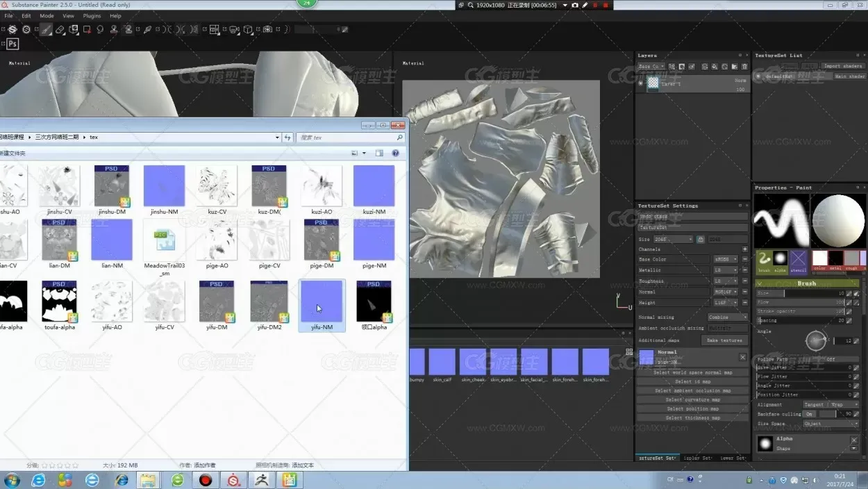The height and width of the screenshot is (489, 868).
Task: Click the Export to Photoshop Ps icon
Action: (12, 44)
